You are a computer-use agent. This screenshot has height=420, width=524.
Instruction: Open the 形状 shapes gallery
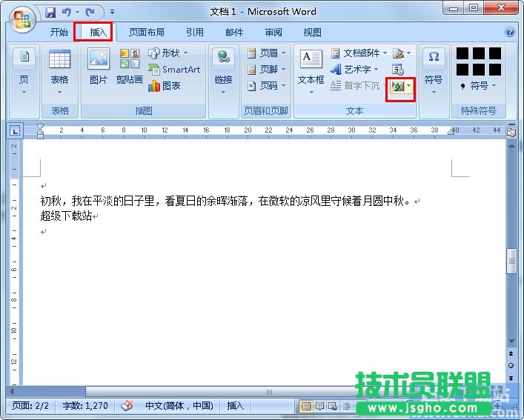(x=168, y=53)
